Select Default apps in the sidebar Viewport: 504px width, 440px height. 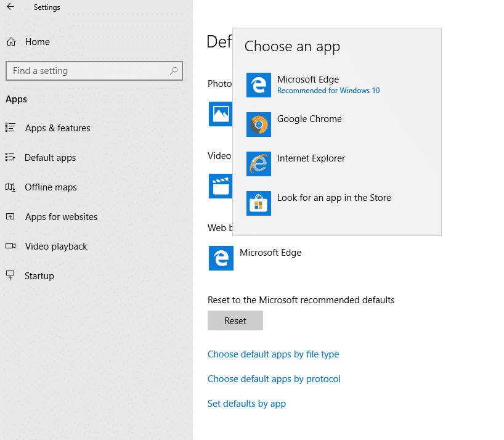point(50,158)
